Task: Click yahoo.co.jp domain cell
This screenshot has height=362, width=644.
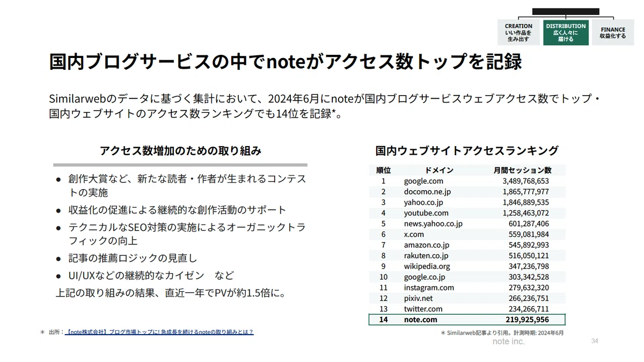Action: [423, 202]
